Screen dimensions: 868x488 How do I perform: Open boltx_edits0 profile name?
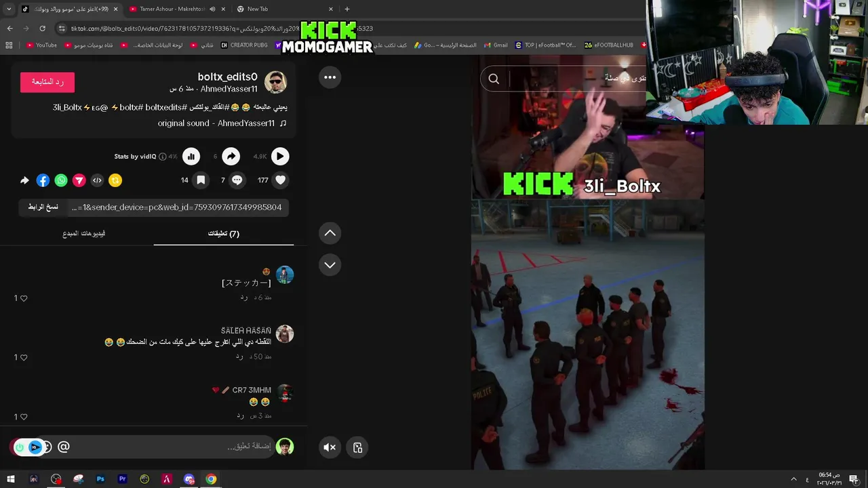[227, 77]
